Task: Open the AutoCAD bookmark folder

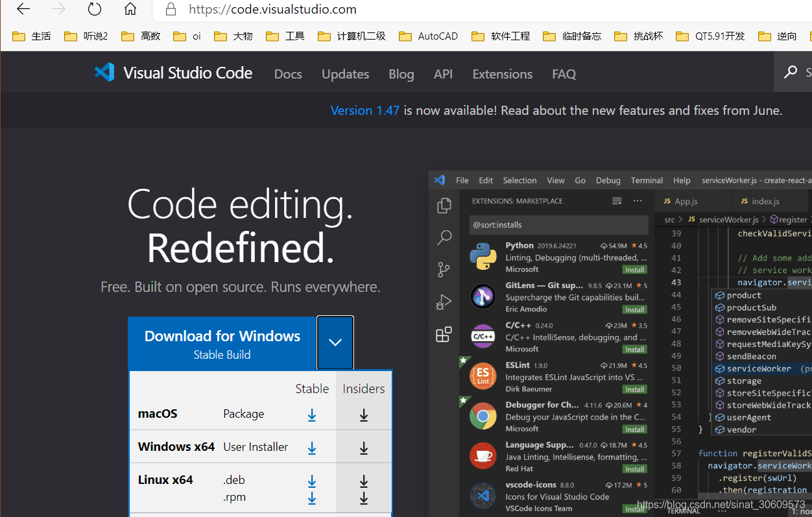Action: tap(429, 36)
